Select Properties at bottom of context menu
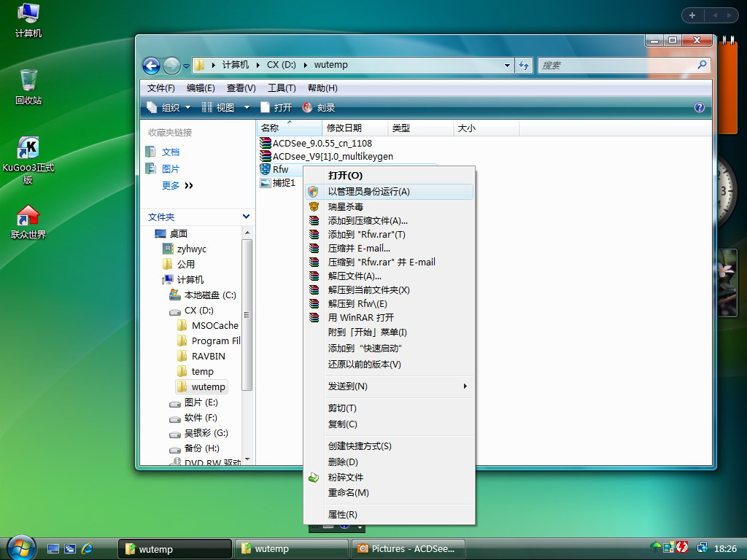Image resolution: width=747 pixels, height=560 pixels. pos(342,515)
